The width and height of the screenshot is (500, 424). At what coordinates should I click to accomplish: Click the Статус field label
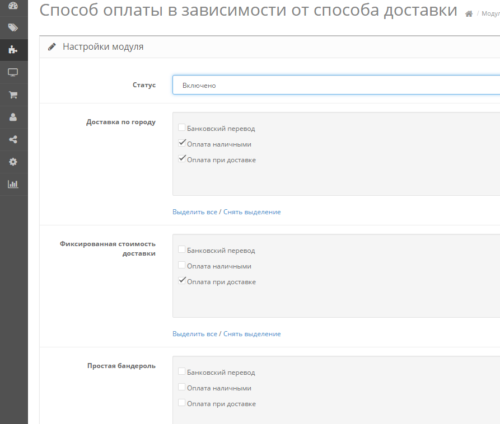point(144,85)
